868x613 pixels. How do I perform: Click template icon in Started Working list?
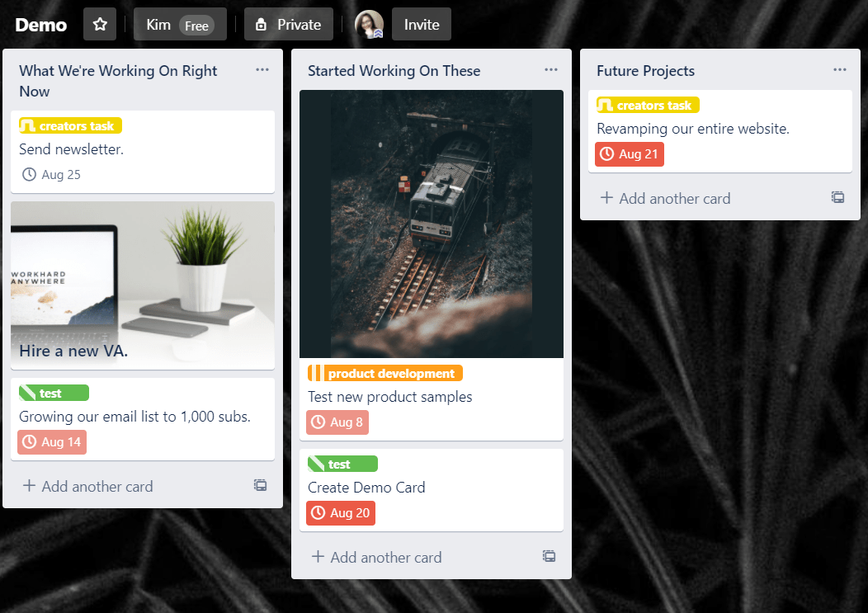[549, 557]
